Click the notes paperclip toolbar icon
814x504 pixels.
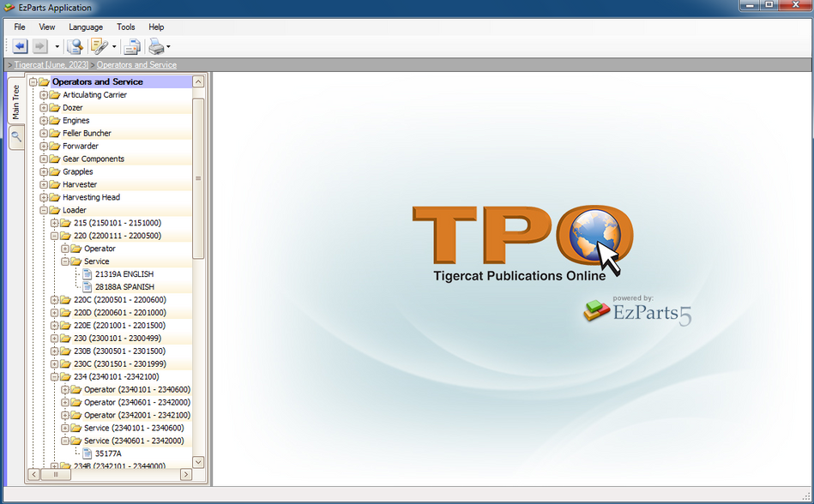[x=99, y=46]
